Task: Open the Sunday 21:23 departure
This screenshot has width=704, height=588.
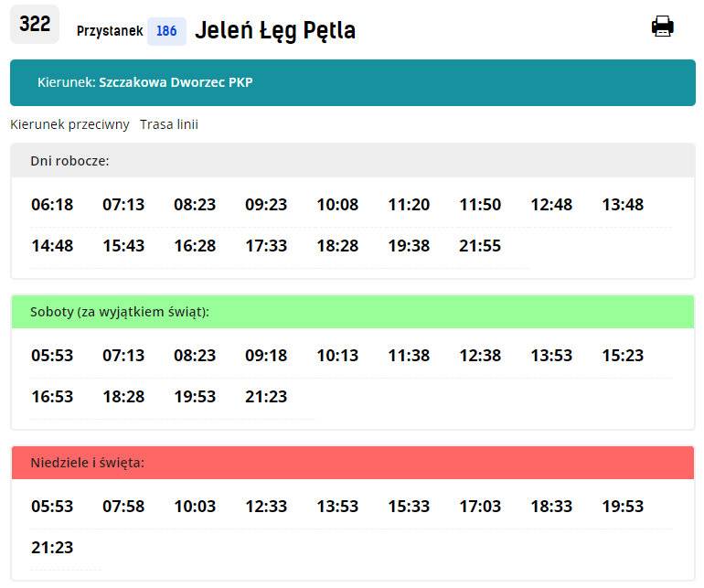Action: (x=52, y=548)
